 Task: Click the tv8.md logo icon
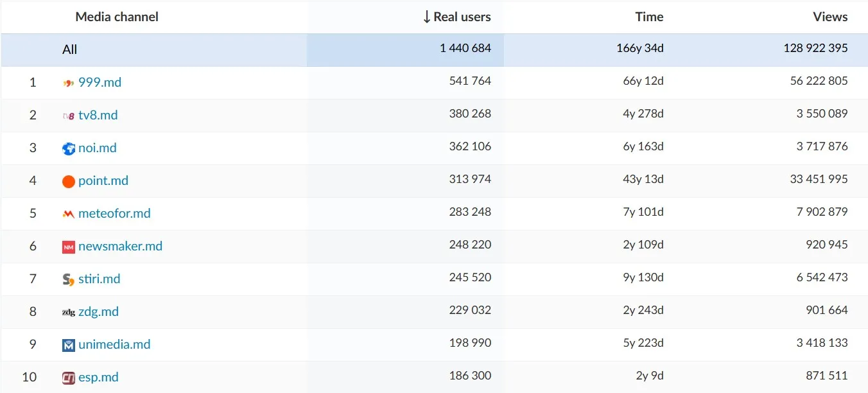[69, 116]
